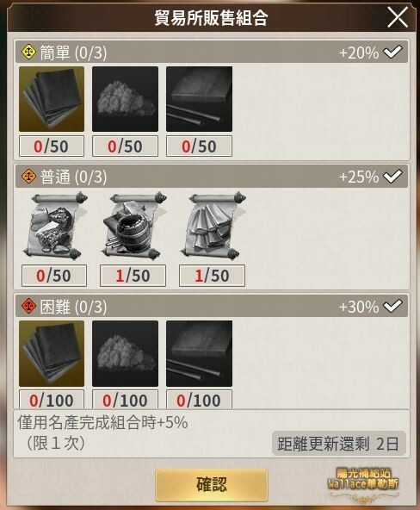420x510 pixels.
Task: Open the fabric scroll item in 普通 row
Action: pyautogui.click(x=213, y=226)
